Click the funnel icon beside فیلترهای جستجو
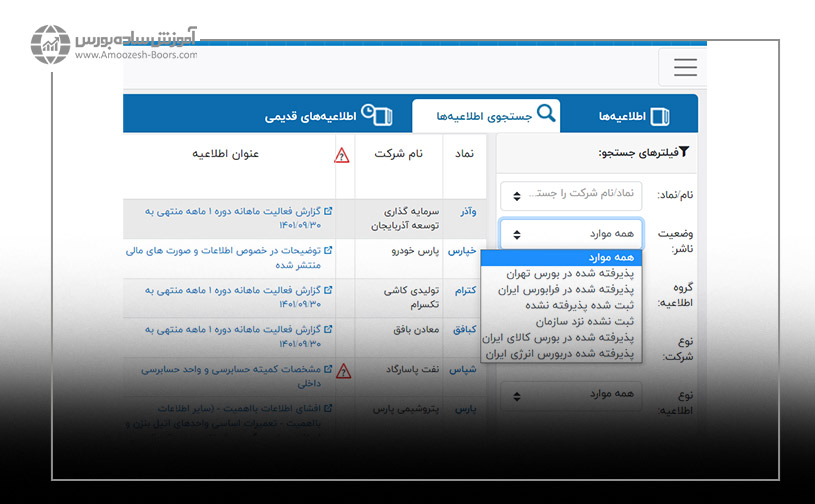The width and height of the screenshot is (815, 504). [x=683, y=153]
